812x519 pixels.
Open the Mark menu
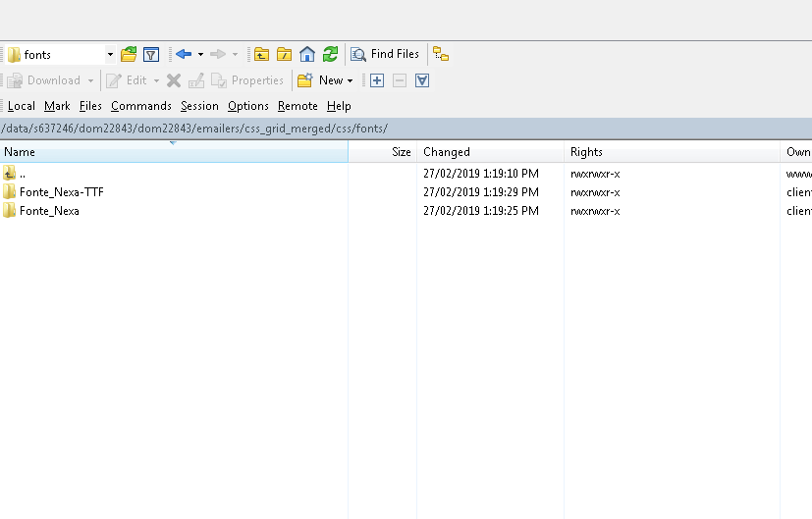[x=57, y=106]
